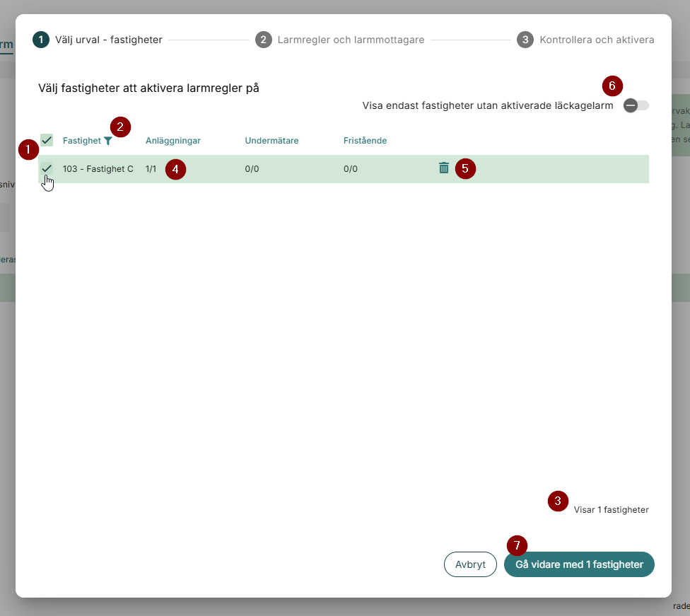Uncheck the 103 - Fastighet C row checkbox
The height and width of the screenshot is (616, 690).
pyautogui.click(x=47, y=169)
